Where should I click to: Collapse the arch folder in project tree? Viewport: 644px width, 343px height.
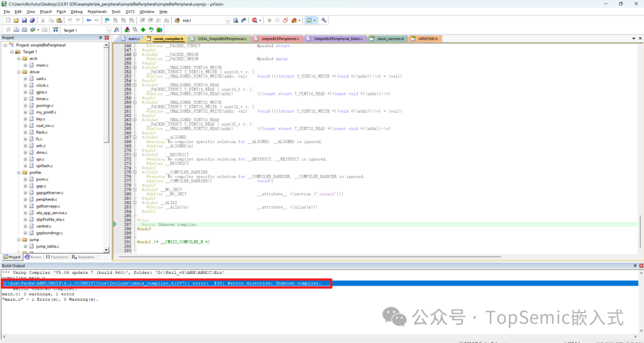18,58
